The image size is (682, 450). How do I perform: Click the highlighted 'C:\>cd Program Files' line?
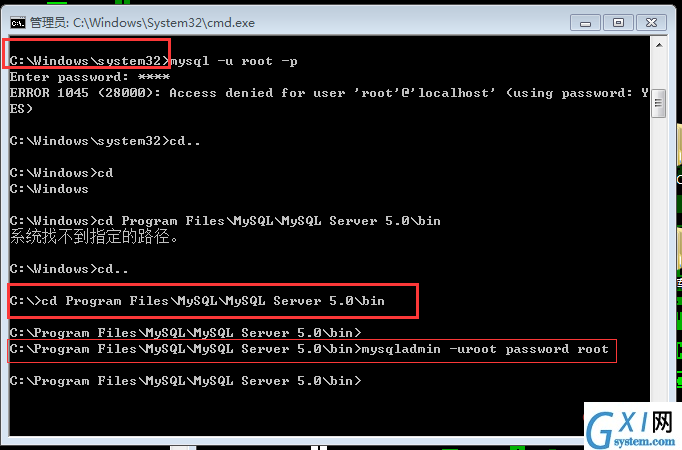(x=197, y=301)
